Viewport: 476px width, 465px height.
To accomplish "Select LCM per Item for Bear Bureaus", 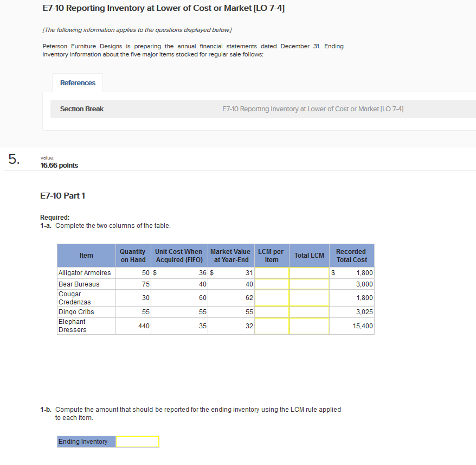I will pos(272,284).
